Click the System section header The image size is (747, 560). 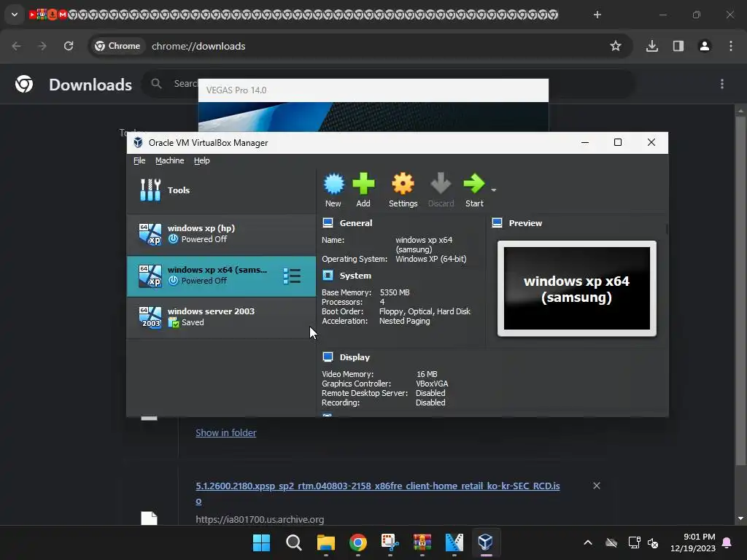pos(355,276)
